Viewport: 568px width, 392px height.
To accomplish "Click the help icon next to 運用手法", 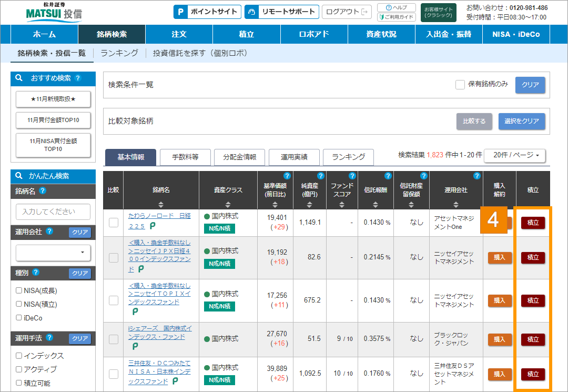I will click(49, 337).
